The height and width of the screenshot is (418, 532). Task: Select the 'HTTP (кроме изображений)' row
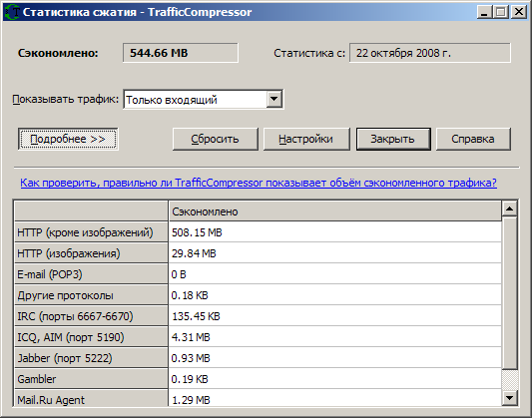(258, 232)
